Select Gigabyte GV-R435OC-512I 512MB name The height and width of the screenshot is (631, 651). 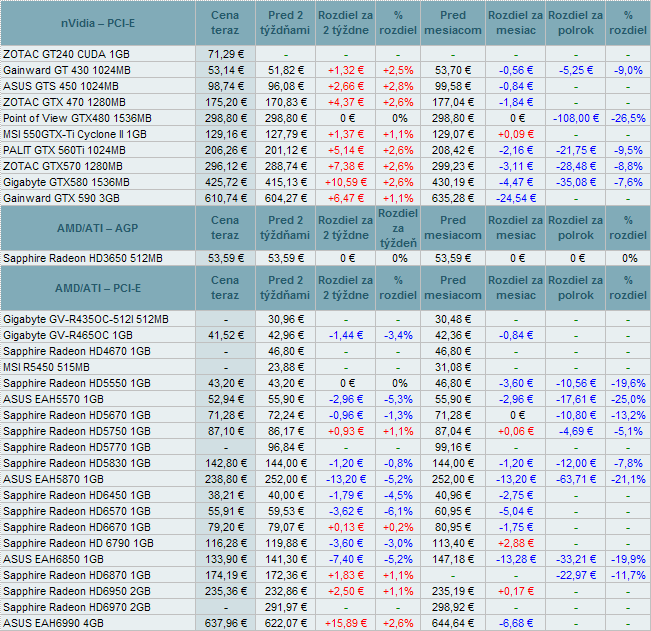click(86, 319)
